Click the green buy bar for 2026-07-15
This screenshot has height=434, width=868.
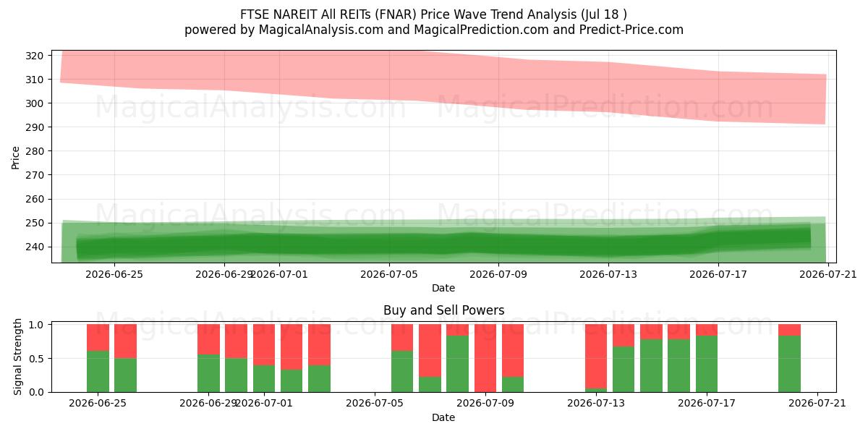651,366
